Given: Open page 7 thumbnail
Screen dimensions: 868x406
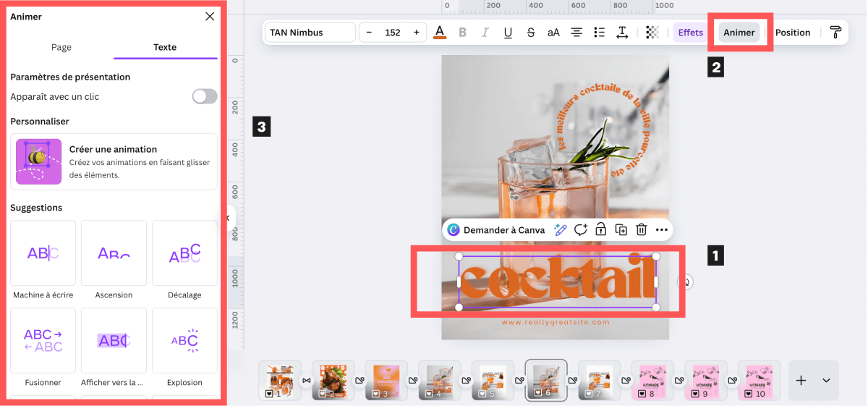Looking at the screenshot, I should (600, 380).
